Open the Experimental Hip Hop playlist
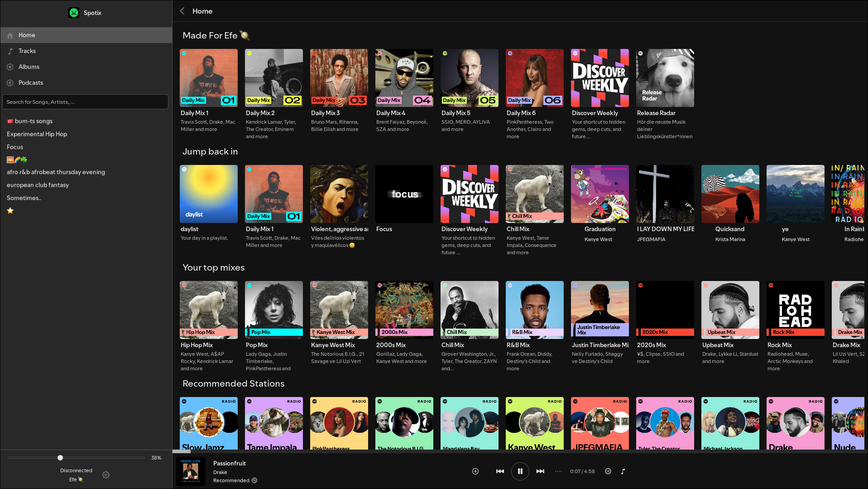The height and width of the screenshot is (489, 868). pyautogui.click(x=37, y=134)
